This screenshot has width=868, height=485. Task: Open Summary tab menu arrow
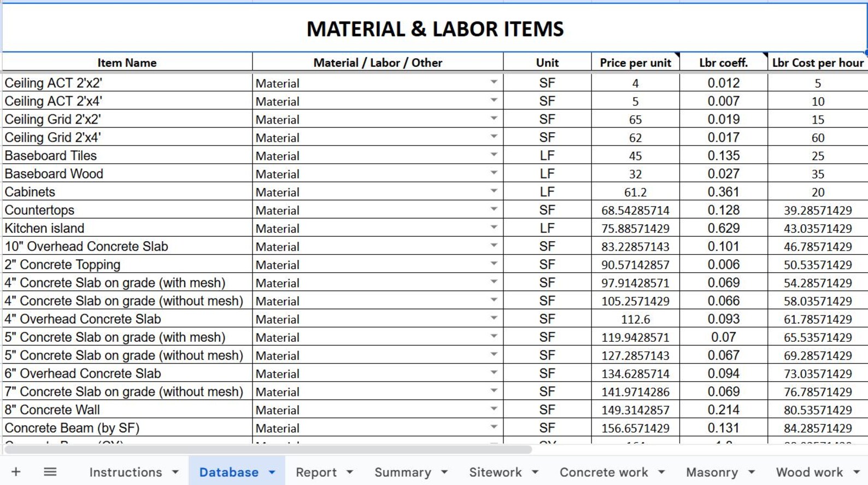point(444,472)
